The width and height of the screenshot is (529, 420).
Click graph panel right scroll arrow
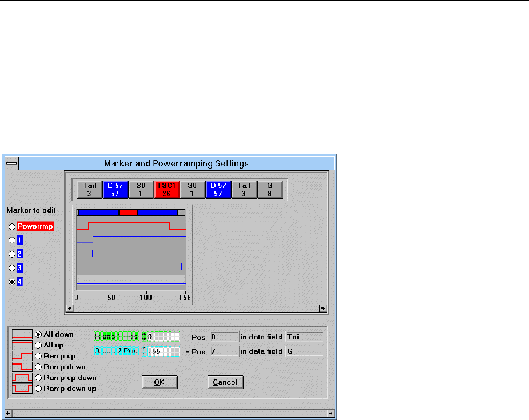323,308
